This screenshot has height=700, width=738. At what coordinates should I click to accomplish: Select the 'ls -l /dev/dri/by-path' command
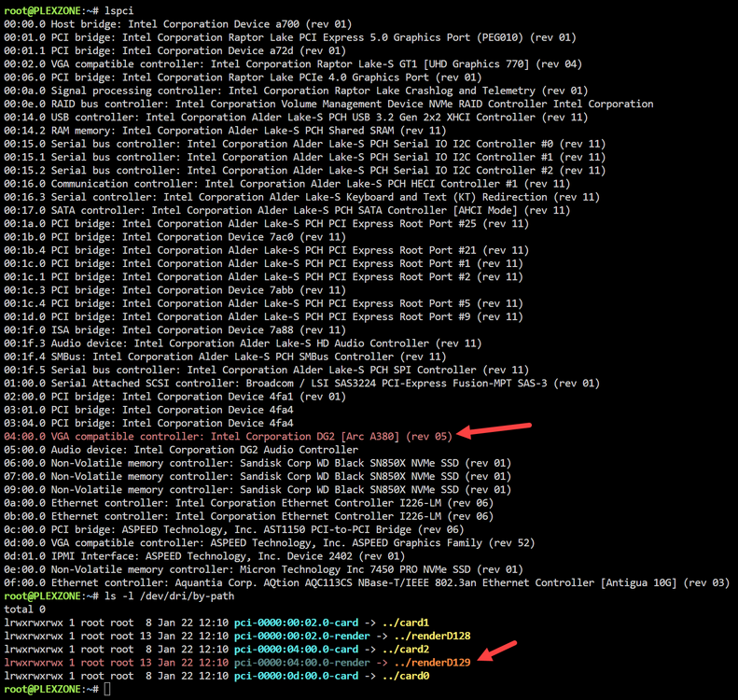click(170, 596)
